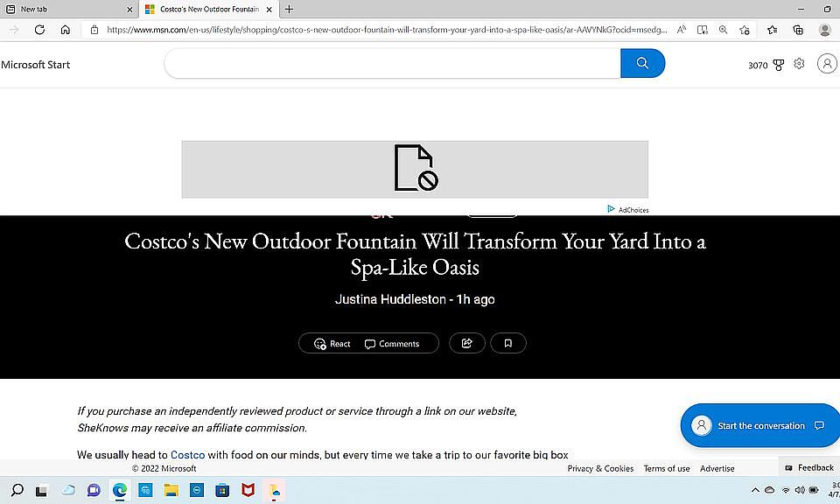The image size is (840, 504).
Task: Sign in via Microsoft Start account icon
Action: pos(827,64)
